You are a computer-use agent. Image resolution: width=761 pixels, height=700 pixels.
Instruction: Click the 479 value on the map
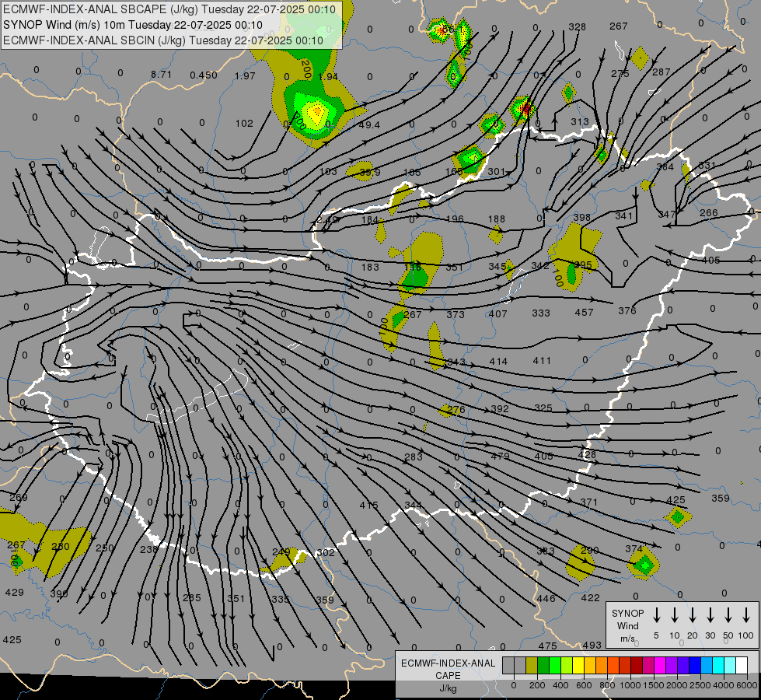point(500,456)
